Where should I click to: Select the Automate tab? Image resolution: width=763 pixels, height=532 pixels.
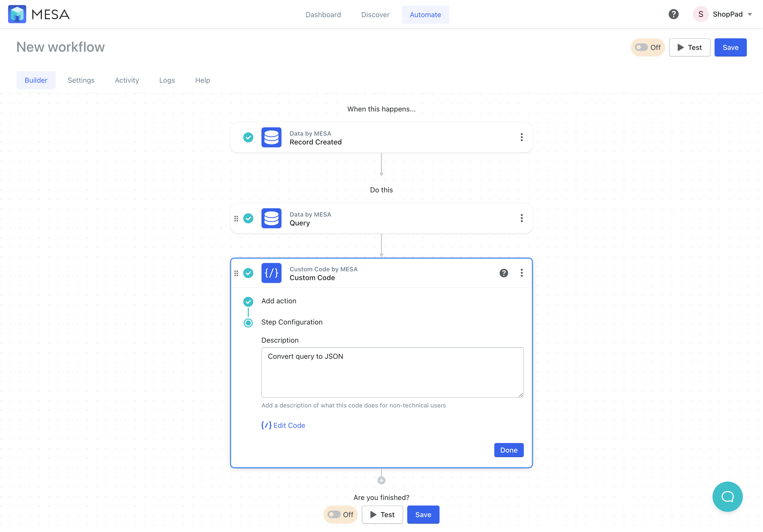(425, 15)
